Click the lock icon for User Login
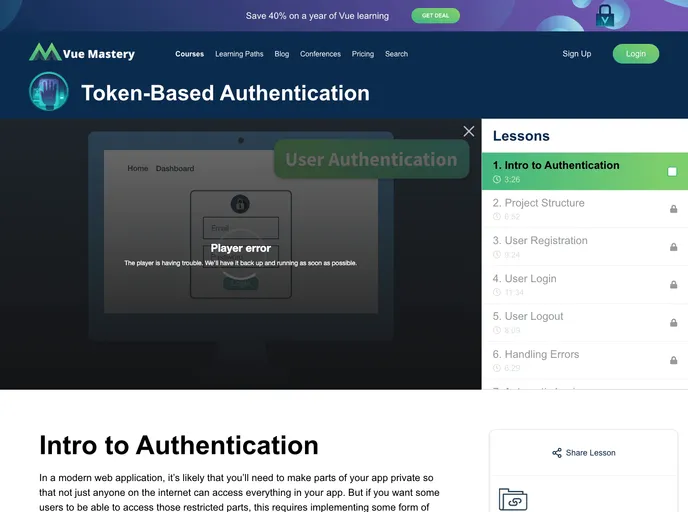688x512 pixels. (674, 284)
